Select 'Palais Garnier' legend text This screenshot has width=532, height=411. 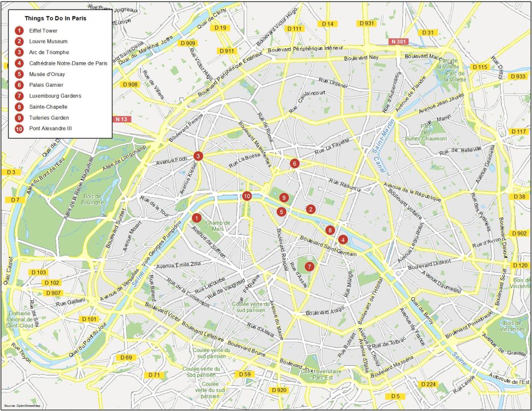[x=46, y=85]
